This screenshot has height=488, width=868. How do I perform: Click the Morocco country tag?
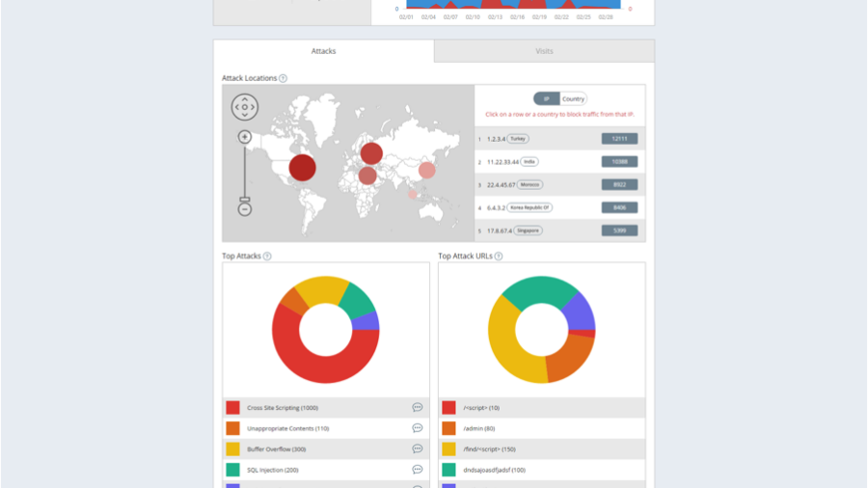pyautogui.click(x=529, y=185)
